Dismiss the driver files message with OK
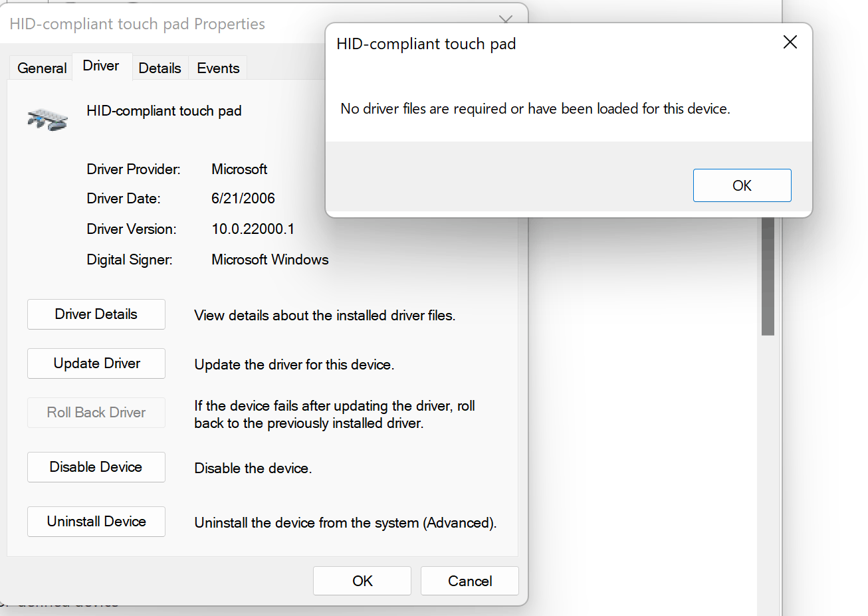868x616 pixels. pyautogui.click(x=742, y=185)
